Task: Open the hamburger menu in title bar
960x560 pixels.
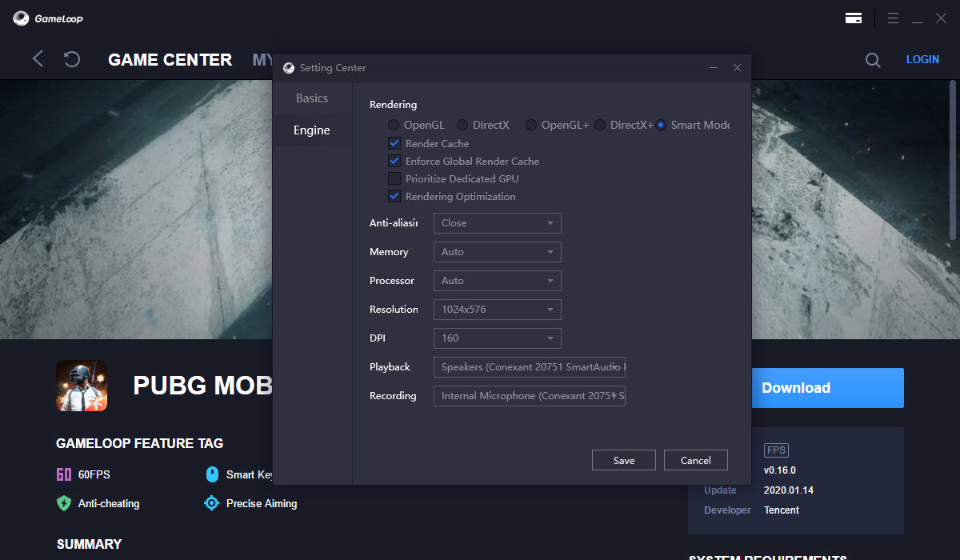Action: pos(894,18)
